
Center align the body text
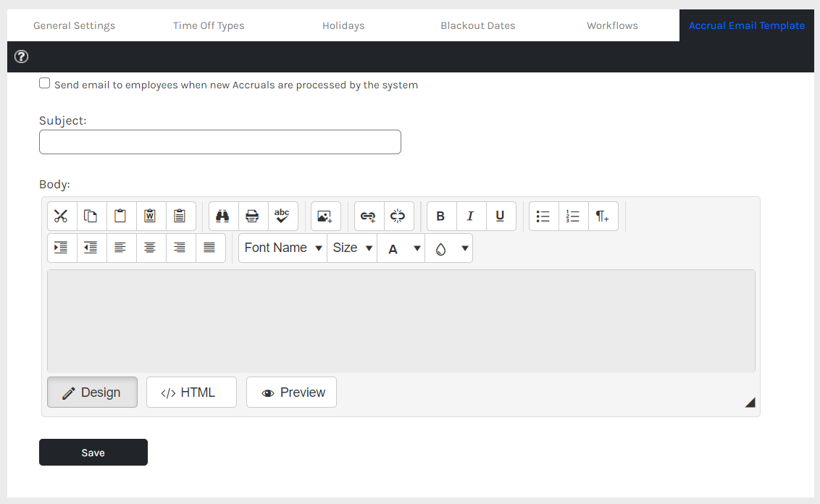click(151, 248)
